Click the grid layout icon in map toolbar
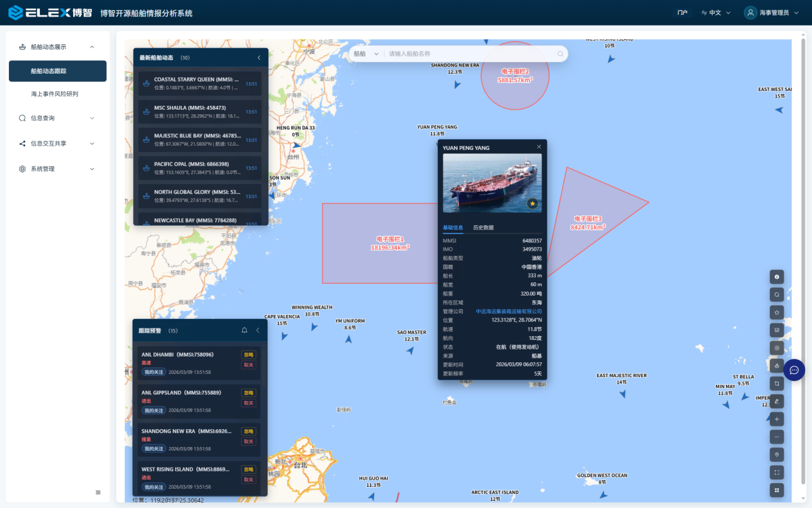812x508 pixels. 777,490
